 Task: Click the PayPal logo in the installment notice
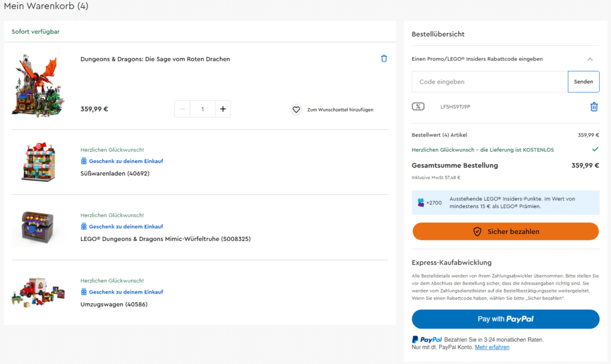[427, 340]
